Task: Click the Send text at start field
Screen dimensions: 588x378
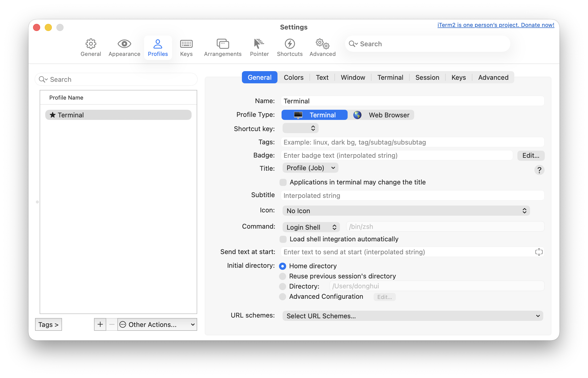Action: (413, 252)
